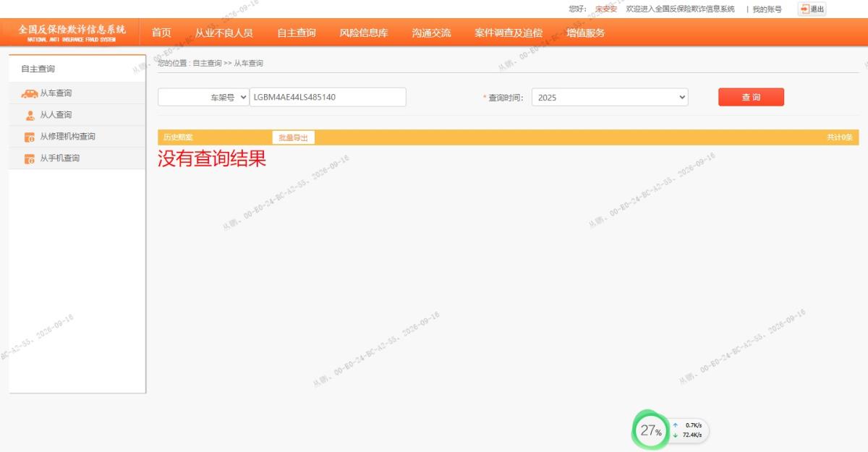Viewport: 868px width, 452px height.
Task: Open the 首页 menu item
Action: click(161, 33)
